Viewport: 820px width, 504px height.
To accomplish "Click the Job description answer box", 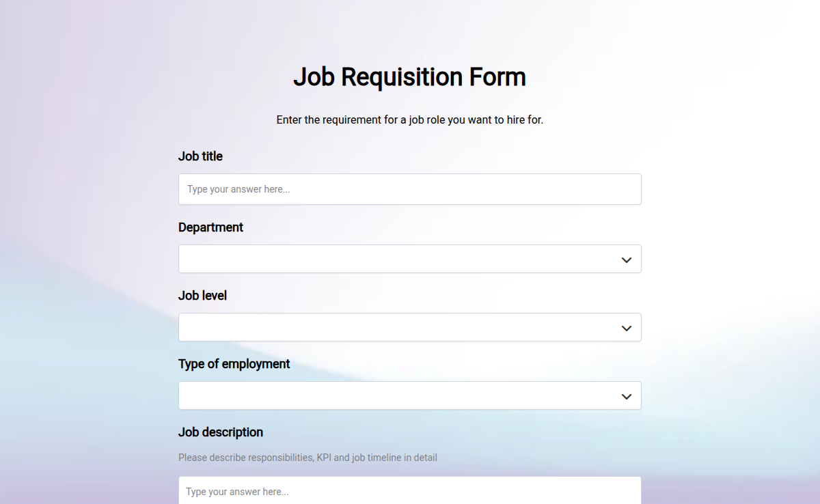I will [x=410, y=491].
